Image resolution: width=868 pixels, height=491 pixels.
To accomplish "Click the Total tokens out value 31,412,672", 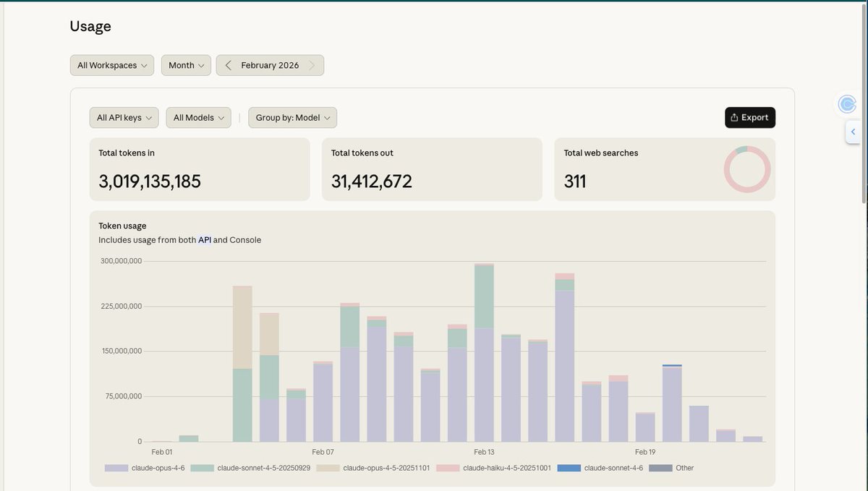I will coord(372,182).
